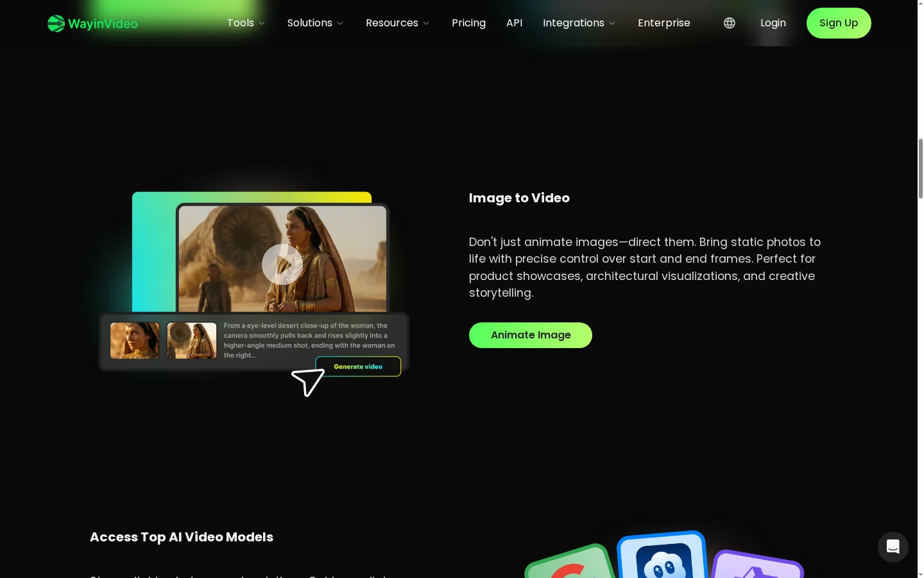This screenshot has height=578, width=924.
Task: Select the second desert scene thumbnail
Action: click(x=192, y=340)
